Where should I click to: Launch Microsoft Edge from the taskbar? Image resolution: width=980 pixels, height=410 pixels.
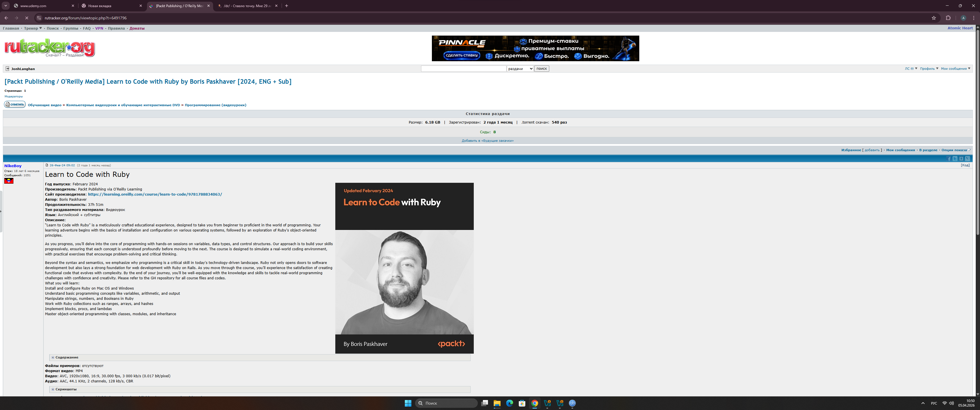[509, 403]
